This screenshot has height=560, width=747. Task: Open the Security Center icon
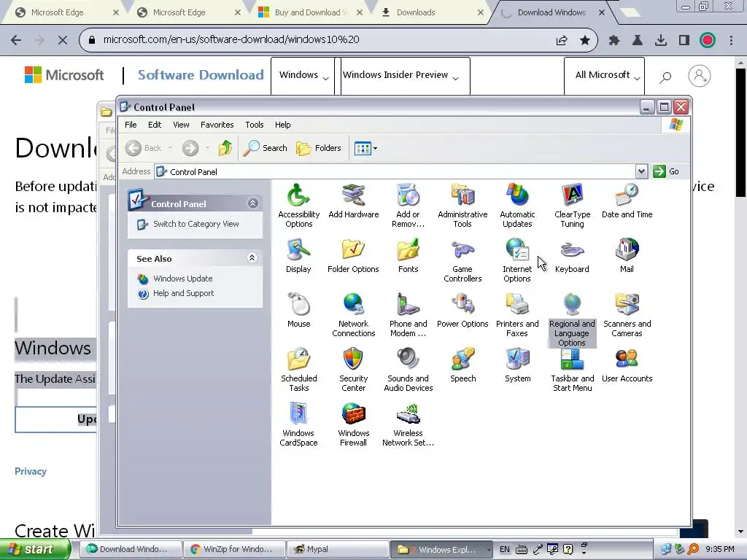(354, 370)
